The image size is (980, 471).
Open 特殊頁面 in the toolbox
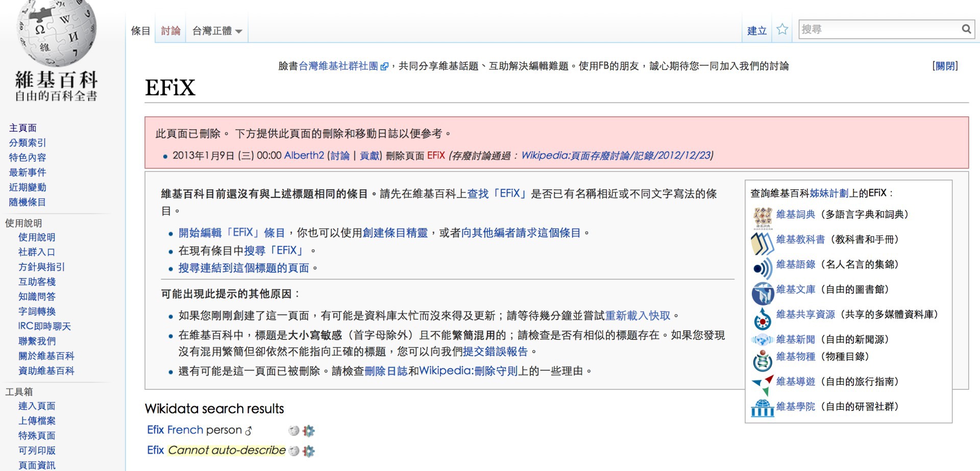[x=37, y=435]
